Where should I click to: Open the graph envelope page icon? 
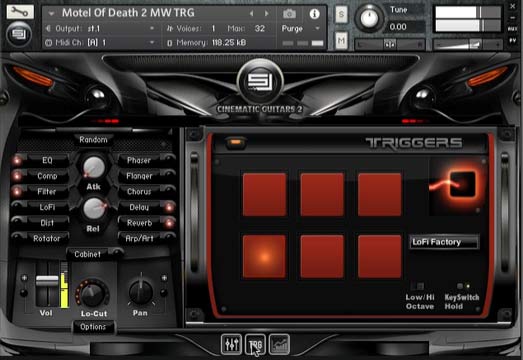click(x=279, y=344)
